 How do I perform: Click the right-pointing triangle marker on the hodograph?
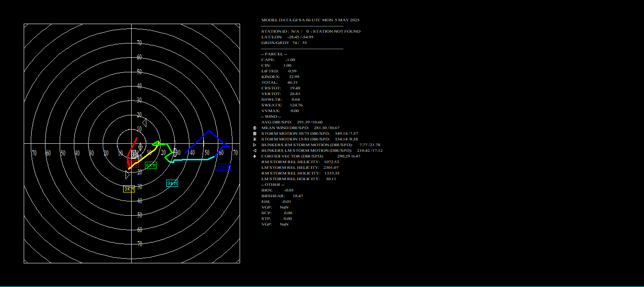pyautogui.click(x=127, y=174)
